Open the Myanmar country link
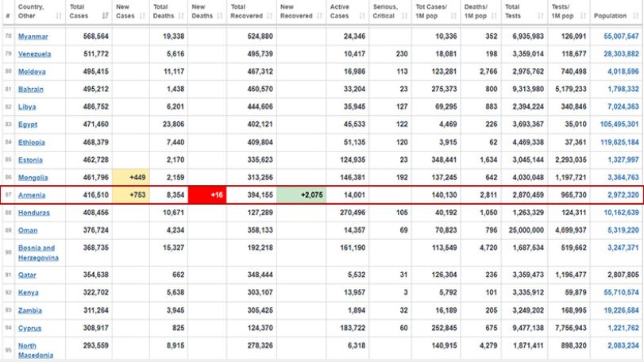 coord(33,37)
